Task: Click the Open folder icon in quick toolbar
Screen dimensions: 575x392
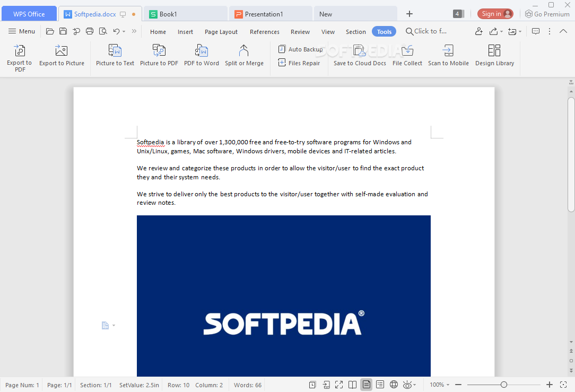Action: click(x=50, y=31)
